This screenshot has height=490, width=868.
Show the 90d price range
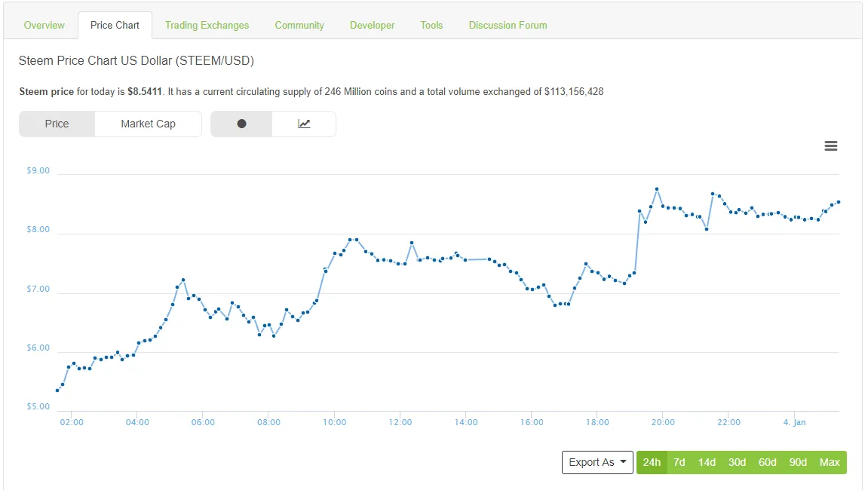click(x=798, y=462)
